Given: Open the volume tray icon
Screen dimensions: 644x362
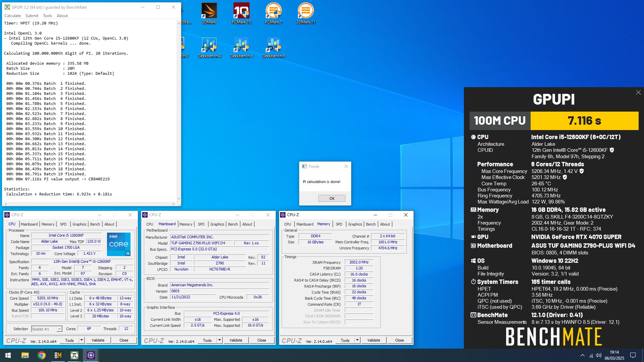Looking at the screenshot, I should 599,355.
